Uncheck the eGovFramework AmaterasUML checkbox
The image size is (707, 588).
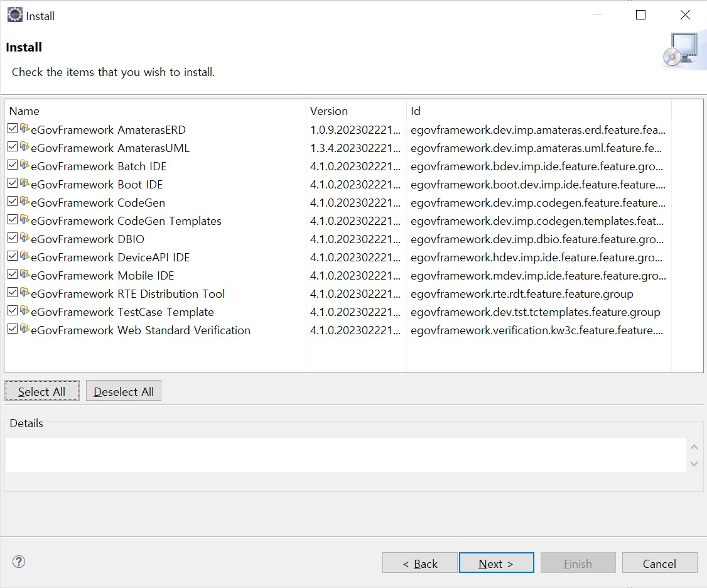pos(13,148)
